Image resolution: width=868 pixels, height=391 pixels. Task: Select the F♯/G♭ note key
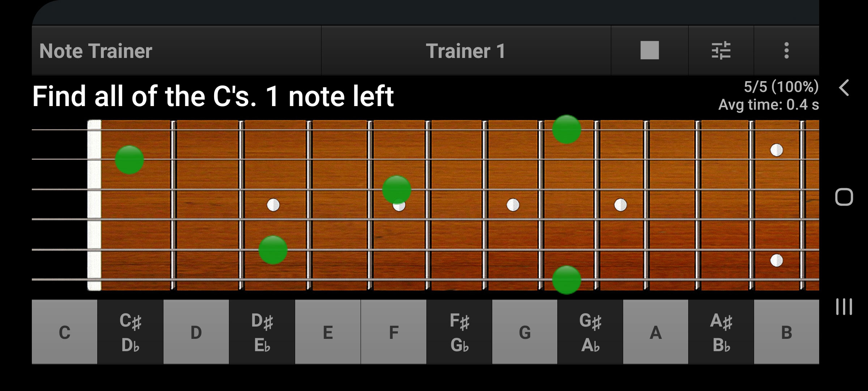click(x=459, y=332)
